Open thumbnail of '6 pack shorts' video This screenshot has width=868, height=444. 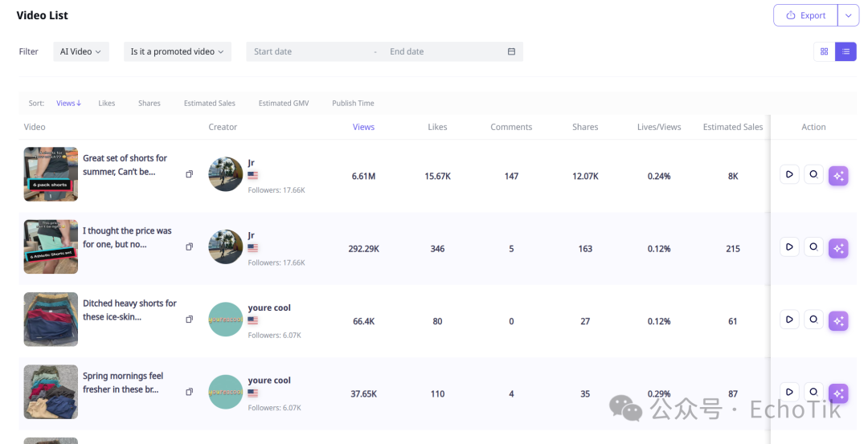click(x=51, y=174)
